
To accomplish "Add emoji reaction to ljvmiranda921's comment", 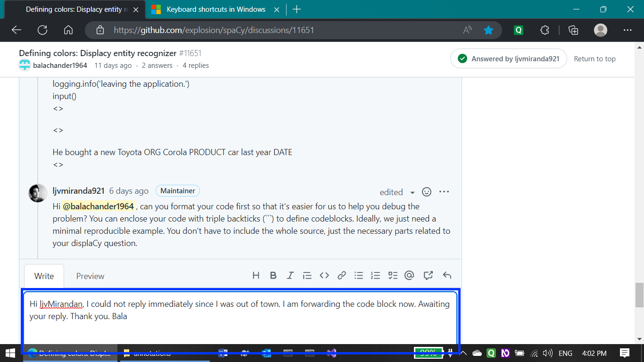I will 427,192.
